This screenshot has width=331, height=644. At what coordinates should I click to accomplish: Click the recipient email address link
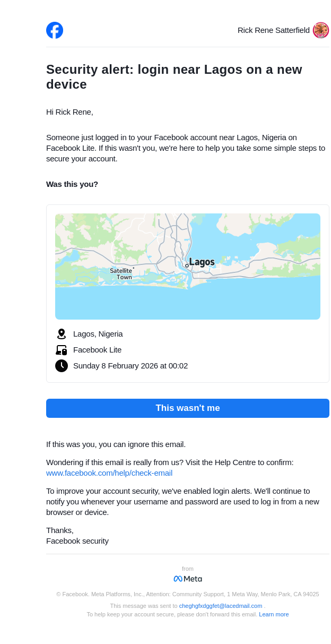[221, 606]
